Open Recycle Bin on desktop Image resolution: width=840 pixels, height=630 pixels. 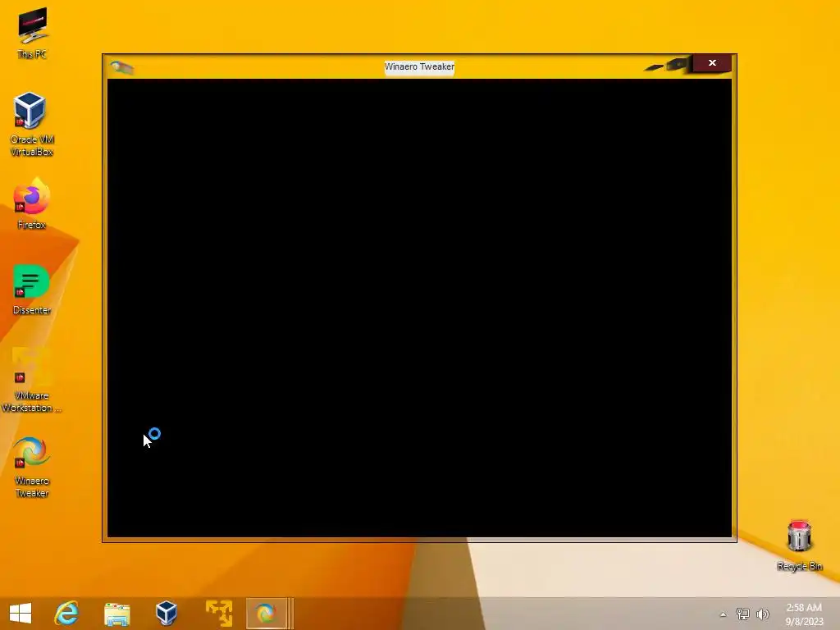(799, 546)
